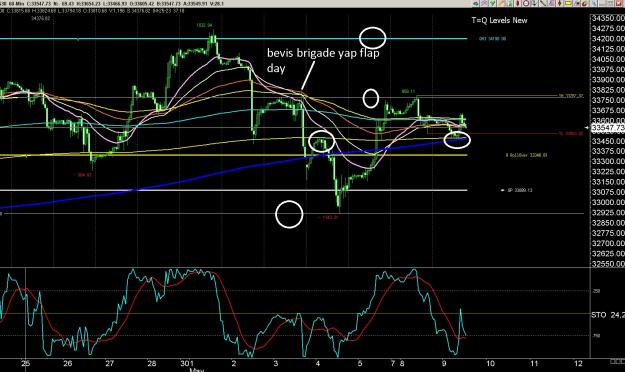
Task: Click the red X icon in the toolbar
Action: click(618, 4)
